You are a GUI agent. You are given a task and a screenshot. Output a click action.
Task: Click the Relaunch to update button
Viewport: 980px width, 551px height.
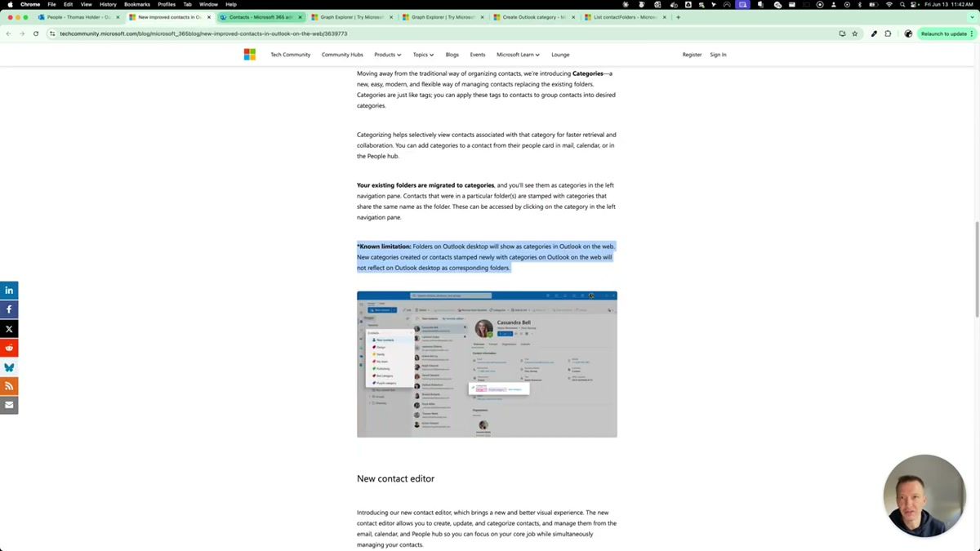pyautogui.click(x=945, y=33)
